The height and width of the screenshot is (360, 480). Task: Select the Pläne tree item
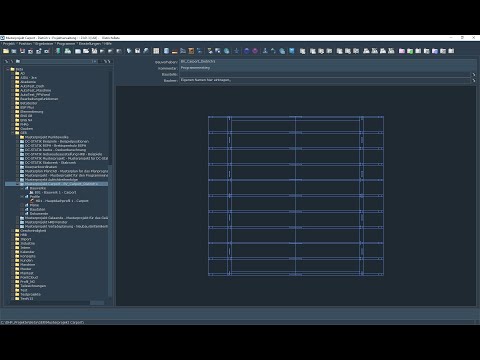point(34,205)
